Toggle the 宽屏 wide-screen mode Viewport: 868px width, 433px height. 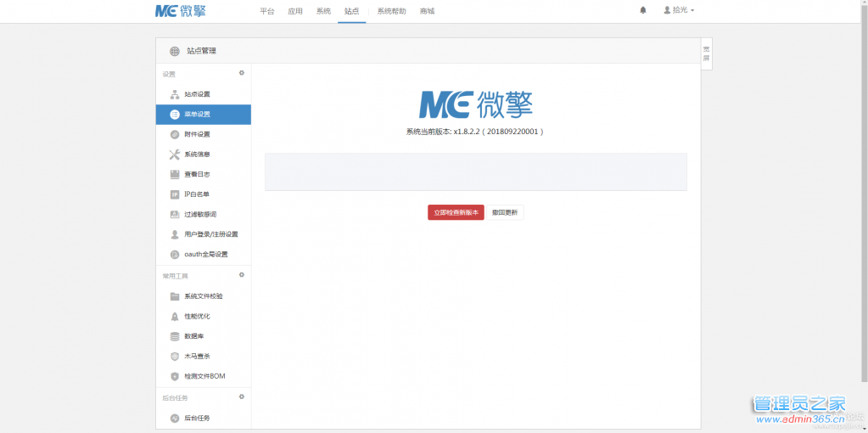pyautogui.click(x=706, y=53)
